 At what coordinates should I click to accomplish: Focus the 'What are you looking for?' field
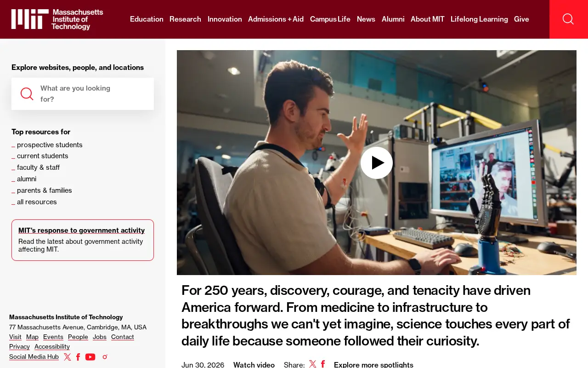click(x=83, y=94)
